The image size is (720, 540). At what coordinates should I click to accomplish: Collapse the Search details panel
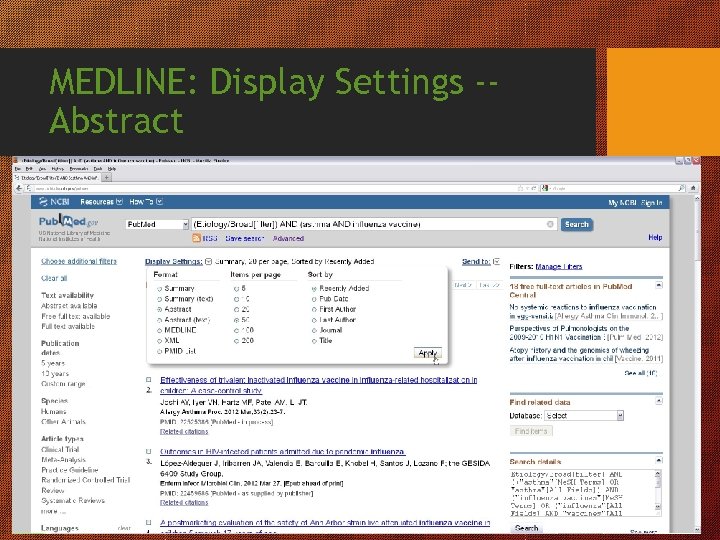(658, 460)
